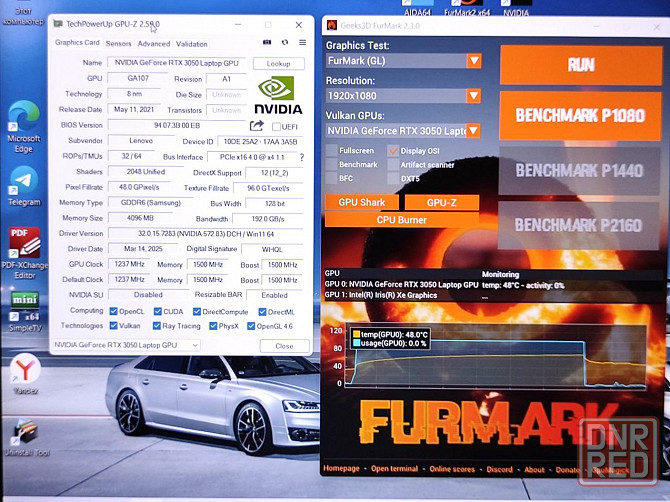Image resolution: width=670 pixels, height=502 pixels.
Task: Enable Artifact scanner in FurMark
Action: tap(393, 164)
